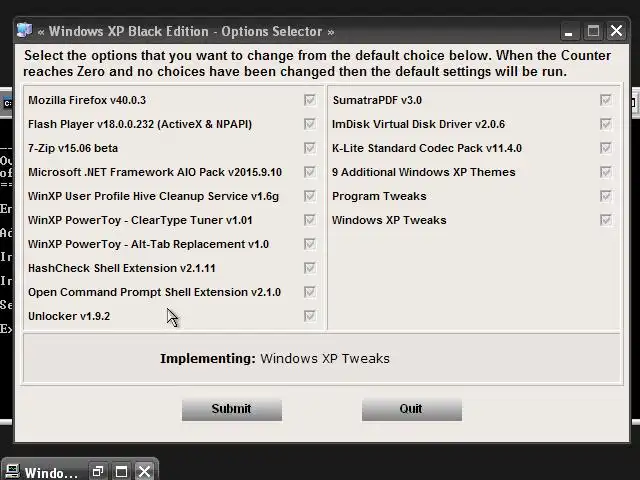Viewport: 640px width, 480px height.
Task: Uncheck 9 Additional Windows XP Themes
Action: point(606,172)
